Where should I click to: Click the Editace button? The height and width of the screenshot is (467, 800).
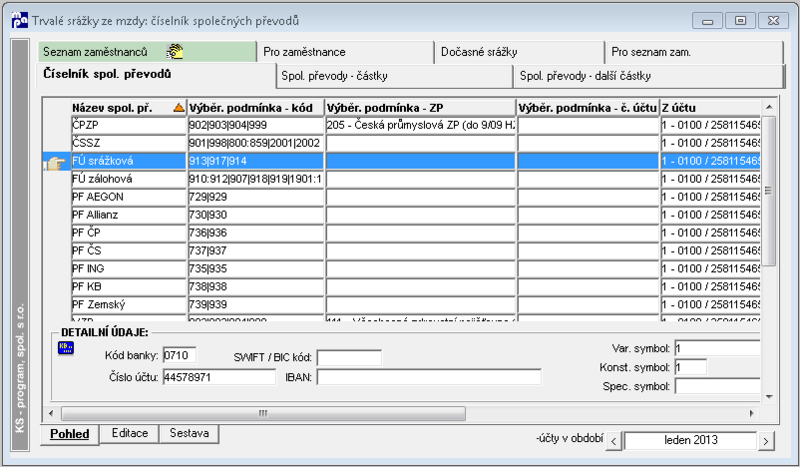click(x=130, y=433)
